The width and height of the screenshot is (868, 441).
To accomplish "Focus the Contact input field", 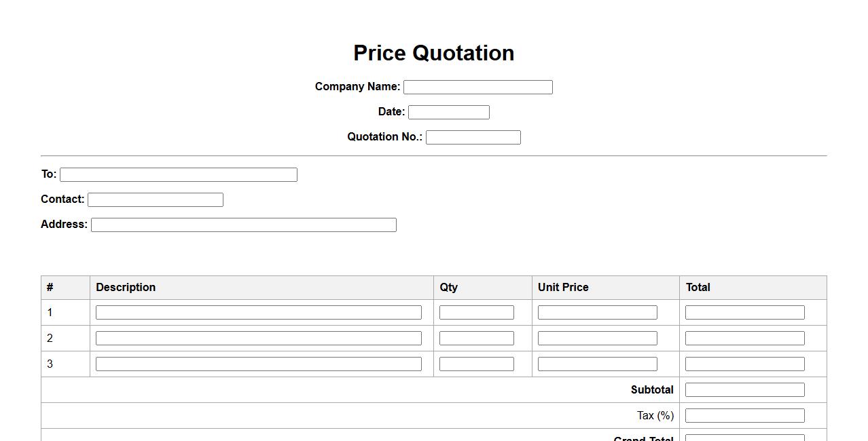I will pyautogui.click(x=155, y=199).
